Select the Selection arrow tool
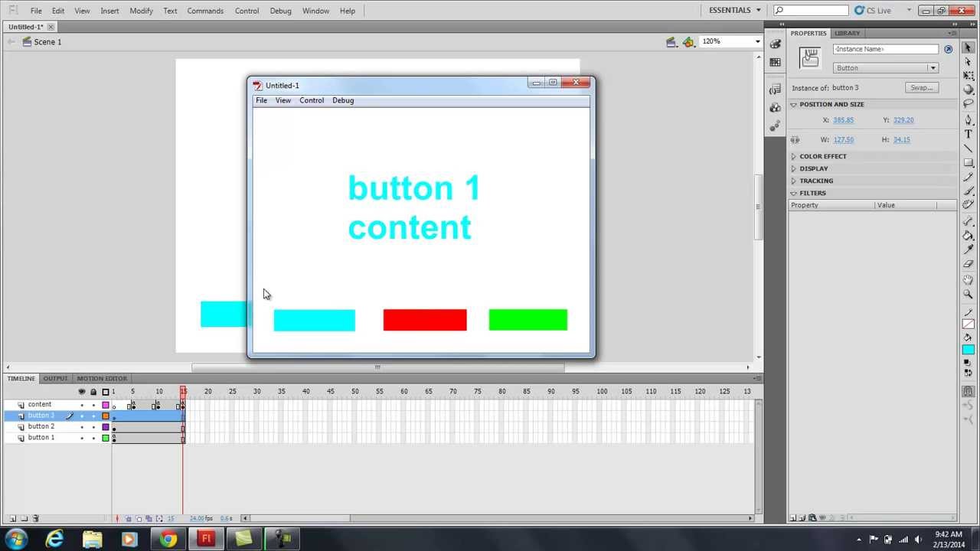The image size is (980, 551). coord(968,47)
